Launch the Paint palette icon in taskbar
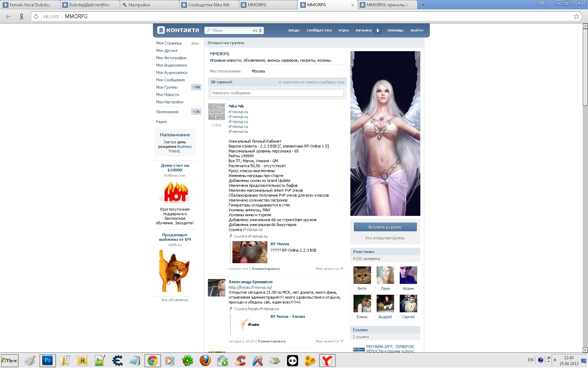Screen dimensions: 588x368 30,360
